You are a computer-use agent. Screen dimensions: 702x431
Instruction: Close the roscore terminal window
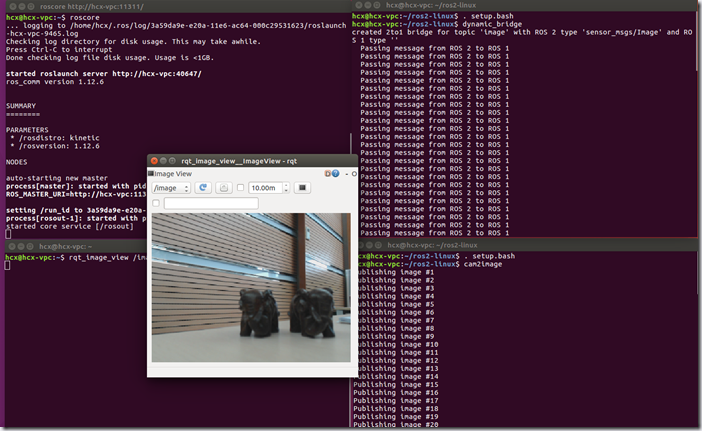click(13, 7)
